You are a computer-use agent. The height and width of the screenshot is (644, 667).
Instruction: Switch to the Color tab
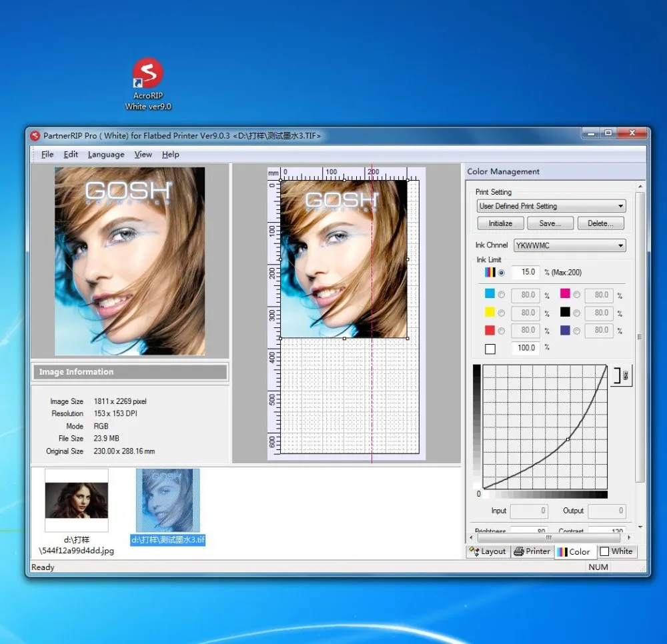(x=574, y=552)
